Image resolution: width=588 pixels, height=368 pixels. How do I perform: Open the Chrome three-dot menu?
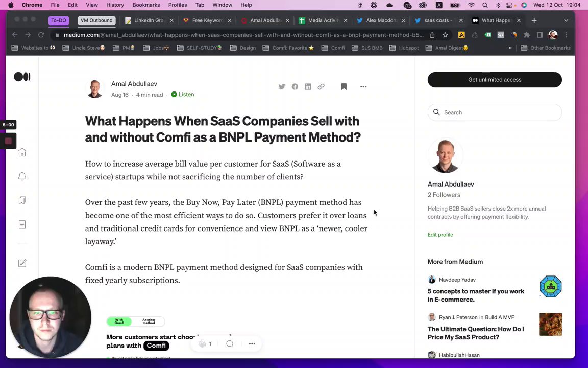click(x=566, y=35)
